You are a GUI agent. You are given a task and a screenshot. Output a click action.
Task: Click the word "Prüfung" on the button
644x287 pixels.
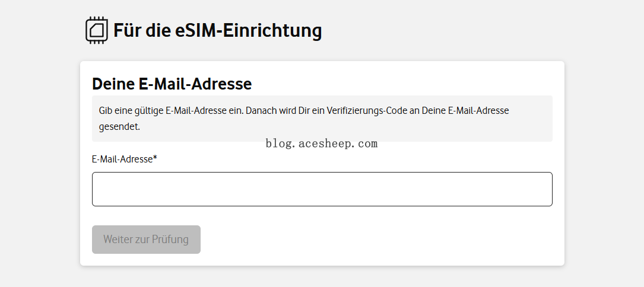pyautogui.click(x=170, y=240)
